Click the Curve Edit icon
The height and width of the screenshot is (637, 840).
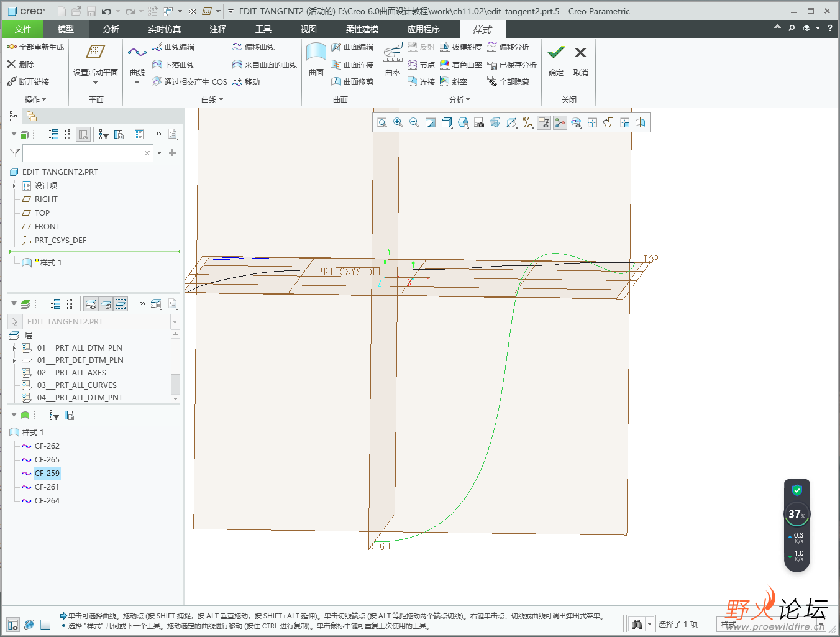tap(157, 47)
